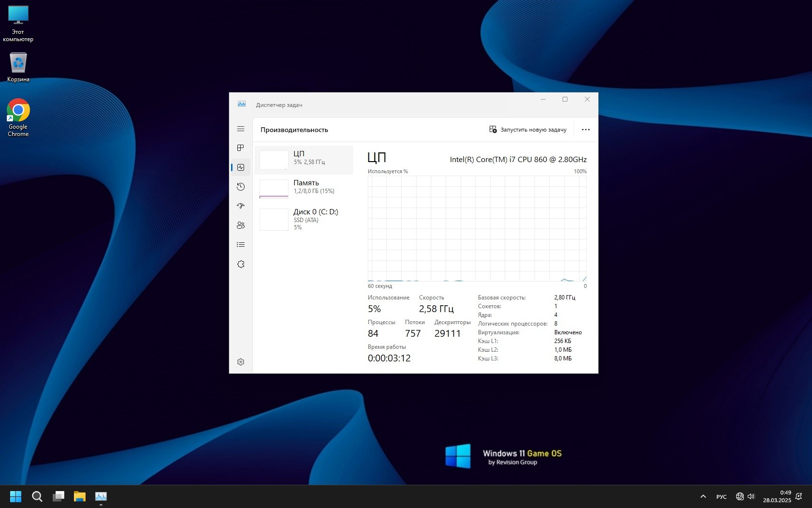Select the ЦП performance entry
Screen dimensions: 812x508
(304, 160)
